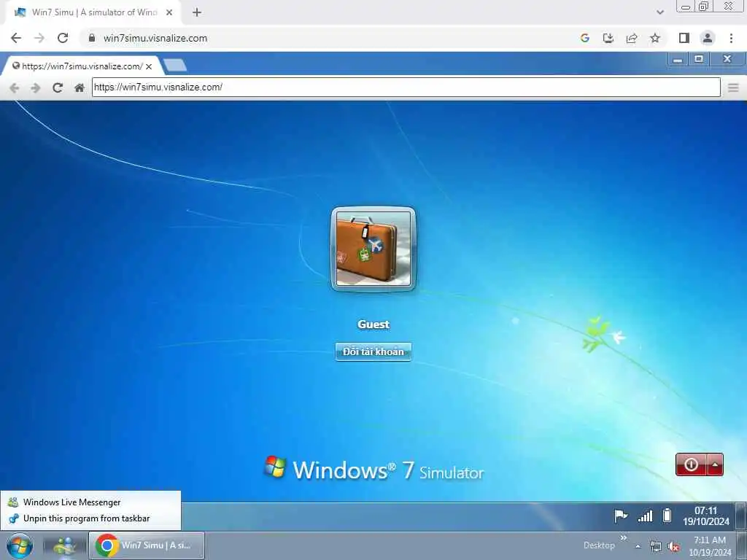747x560 pixels.
Task: Click the host show desktop button
Action: (x=741, y=546)
